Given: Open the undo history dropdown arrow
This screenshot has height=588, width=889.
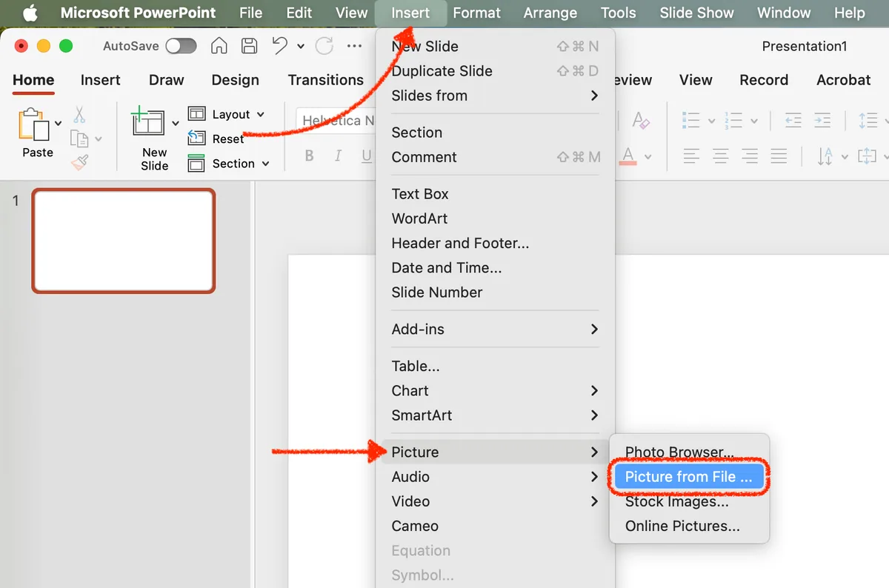Looking at the screenshot, I should point(301,47).
